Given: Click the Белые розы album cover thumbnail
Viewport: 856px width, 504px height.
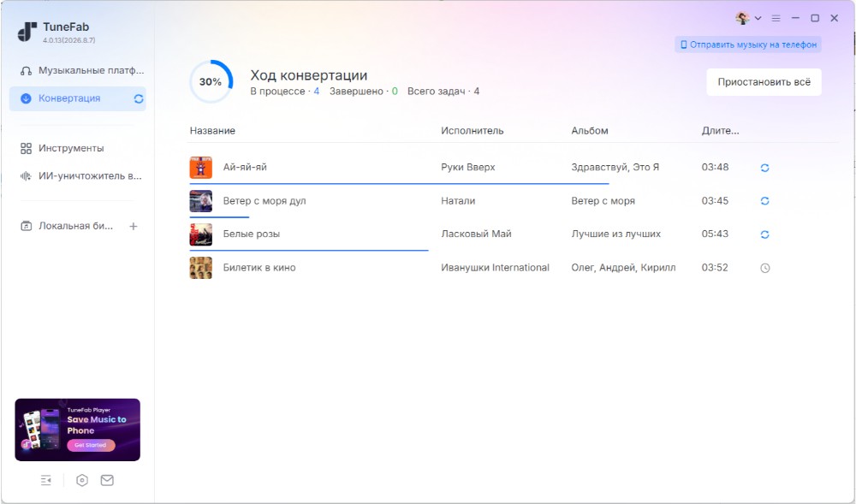Looking at the screenshot, I should 201,234.
